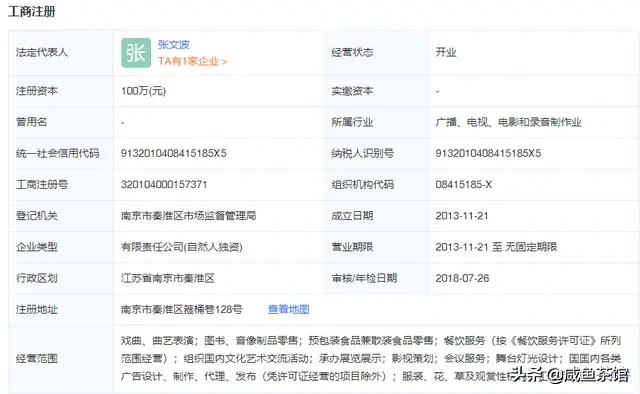Select the 行政区划 label cell

click(61, 278)
